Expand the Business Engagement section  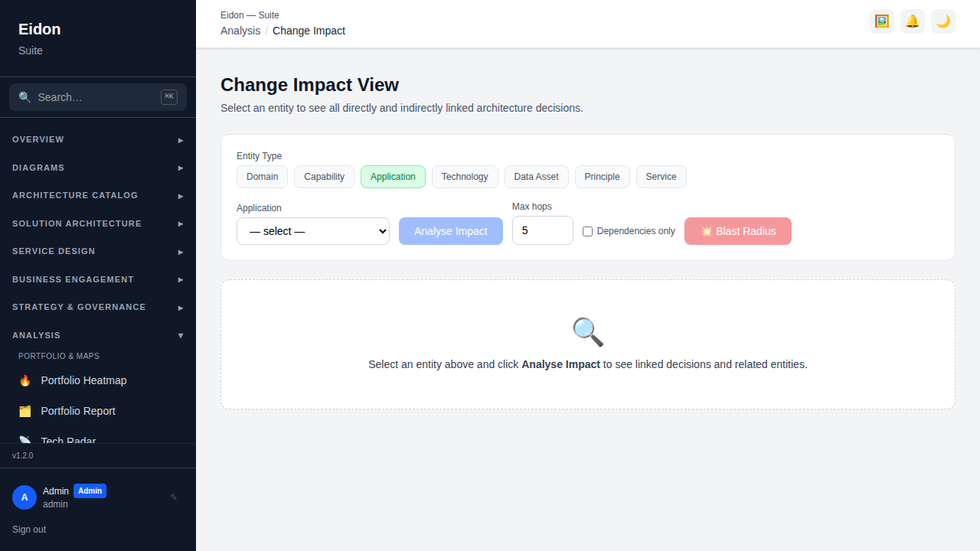[98, 279]
